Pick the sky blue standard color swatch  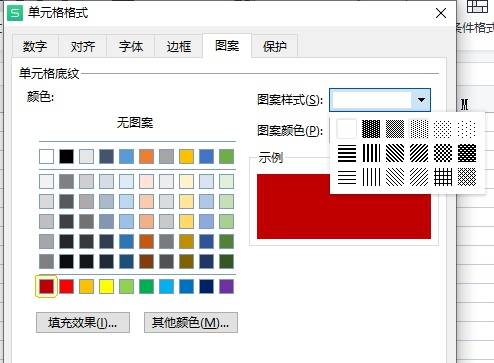tap(166, 286)
